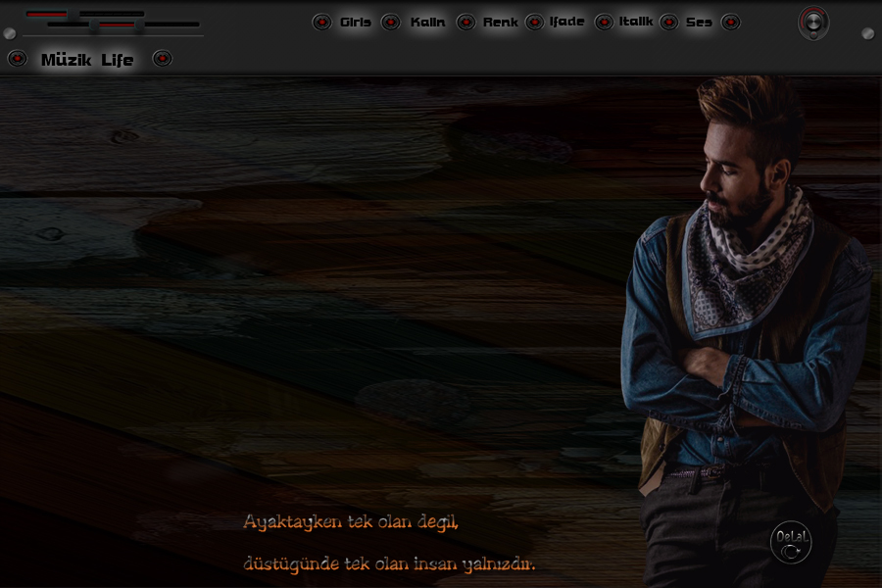
Task: Click the red LED icon left of Giris
Action: pos(321,23)
